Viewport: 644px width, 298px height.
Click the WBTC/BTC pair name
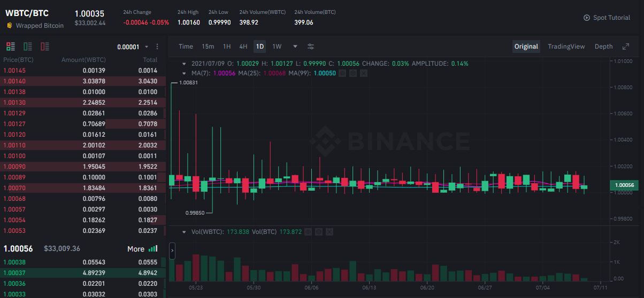point(27,13)
